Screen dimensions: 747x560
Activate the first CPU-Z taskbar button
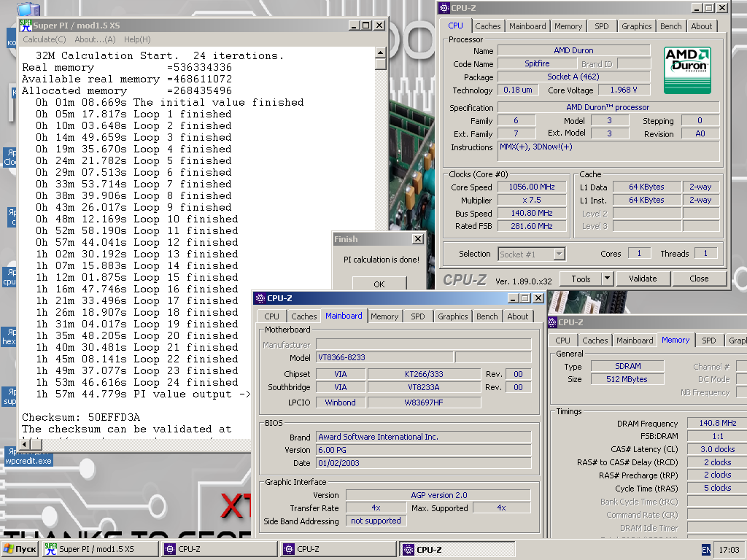coord(219,549)
